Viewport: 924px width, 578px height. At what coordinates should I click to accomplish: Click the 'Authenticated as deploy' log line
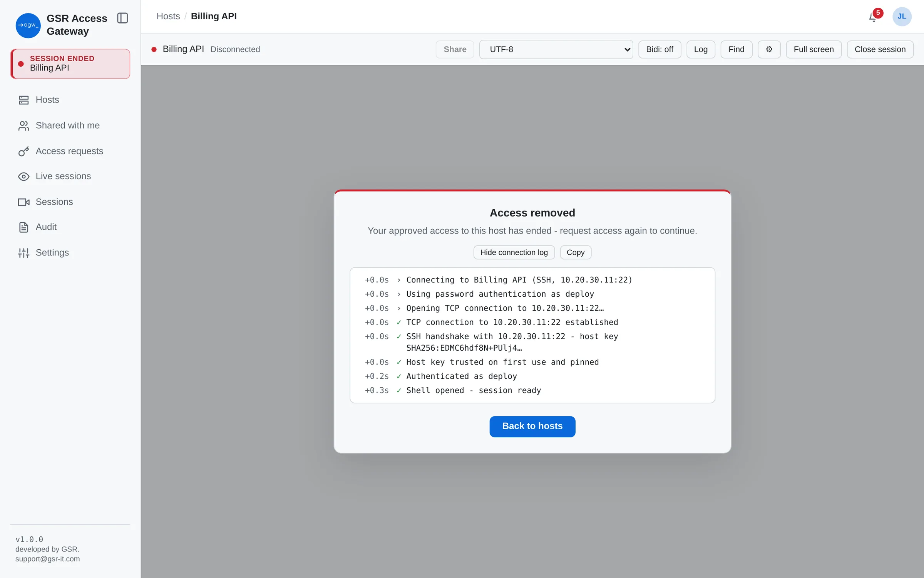pyautogui.click(x=461, y=376)
